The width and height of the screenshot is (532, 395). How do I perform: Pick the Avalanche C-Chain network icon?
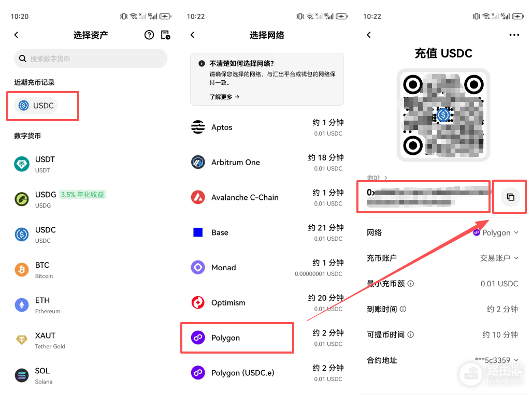(x=198, y=197)
